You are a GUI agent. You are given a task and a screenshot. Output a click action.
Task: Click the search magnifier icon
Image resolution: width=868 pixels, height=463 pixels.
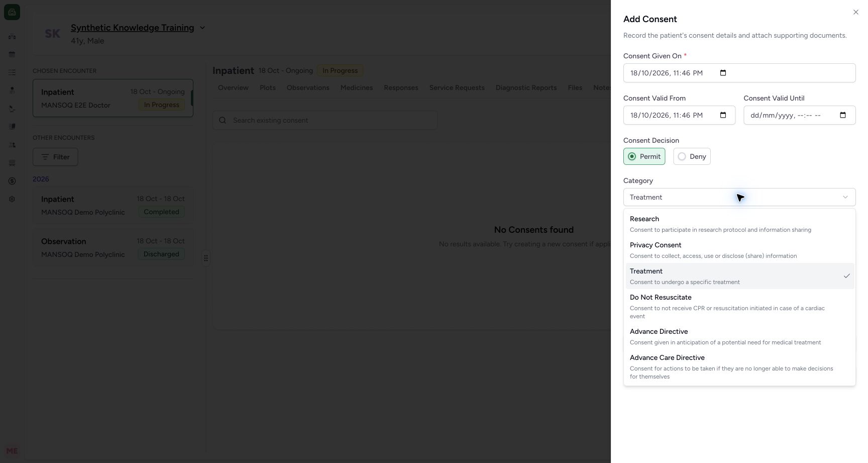pyautogui.click(x=223, y=120)
